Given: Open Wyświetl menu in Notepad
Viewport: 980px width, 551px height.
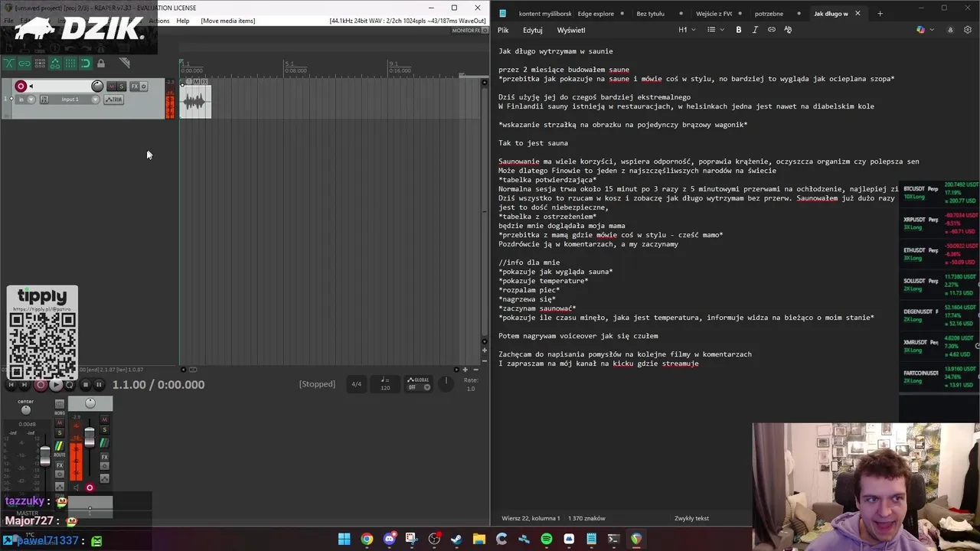Looking at the screenshot, I should 571,30.
